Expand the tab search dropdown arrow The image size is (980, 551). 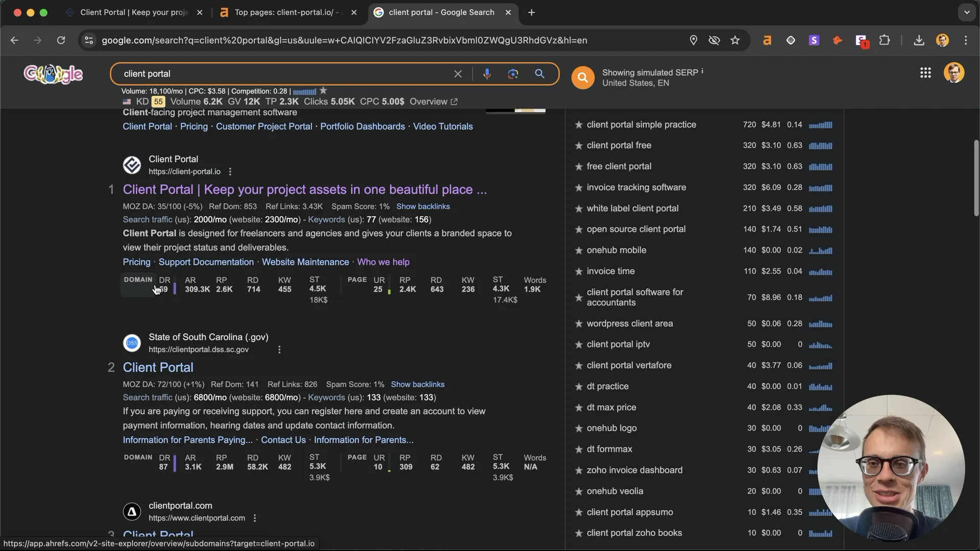[x=967, y=12]
